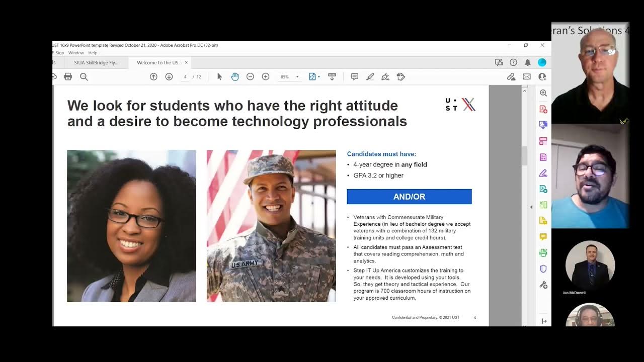Select the participant in blue shirt video

pos(590,176)
